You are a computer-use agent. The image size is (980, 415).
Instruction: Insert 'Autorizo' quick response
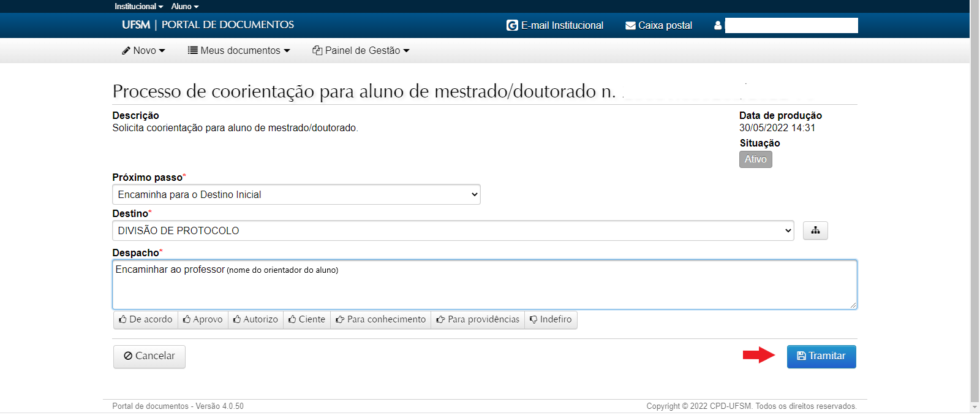point(255,319)
